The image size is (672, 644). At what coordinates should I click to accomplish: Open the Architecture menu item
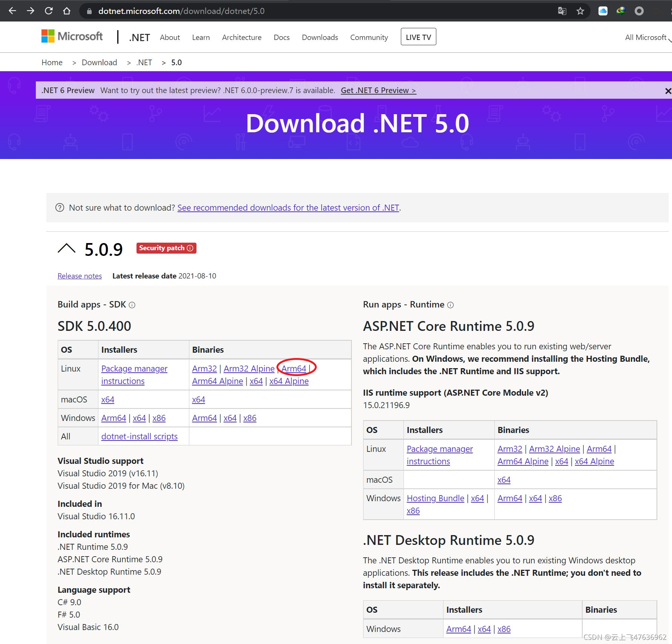click(242, 37)
